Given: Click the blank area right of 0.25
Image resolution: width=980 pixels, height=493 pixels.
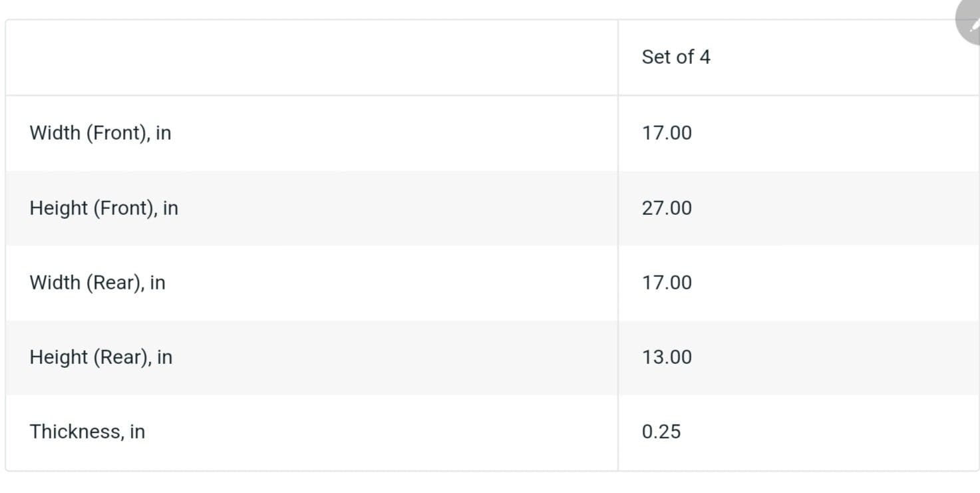Looking at the screenshot, I should pos(830,432).
